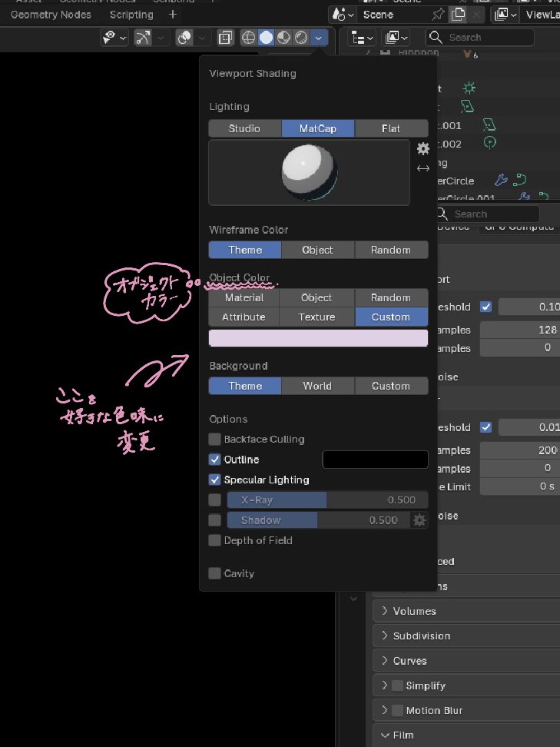
Task: Click the data icon on .001 outliner row
Action: tap(489, 125)
